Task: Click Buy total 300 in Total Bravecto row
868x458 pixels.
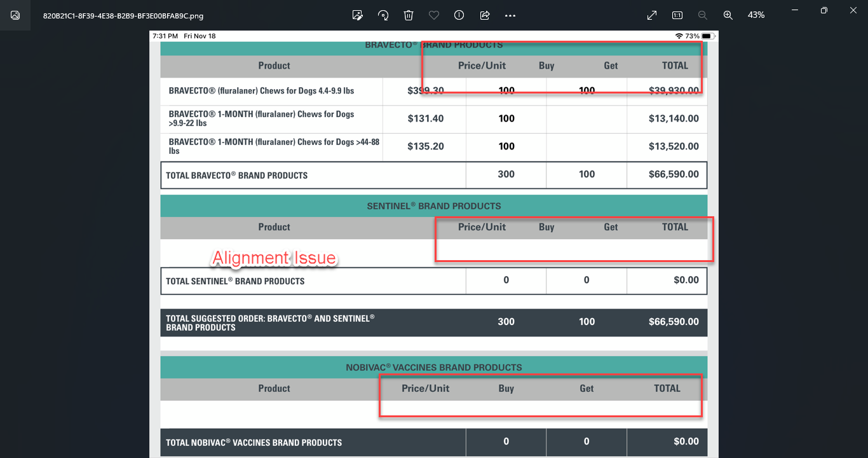Action: pos(506,174)
